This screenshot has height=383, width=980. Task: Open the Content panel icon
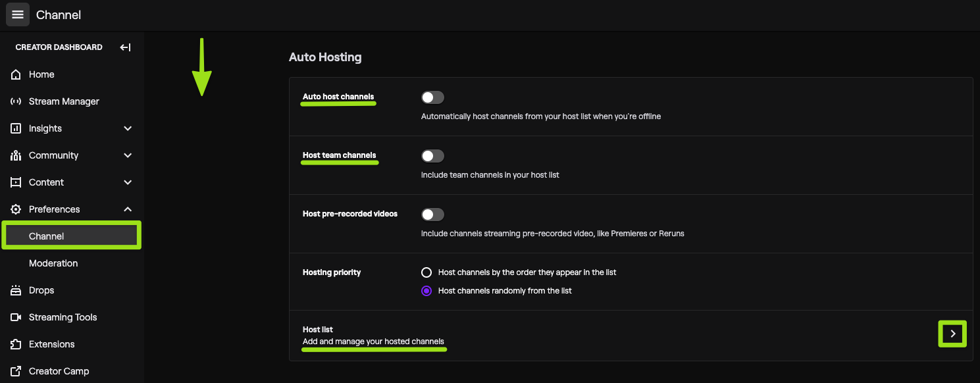pyautogui.click(x=15, y=182)
